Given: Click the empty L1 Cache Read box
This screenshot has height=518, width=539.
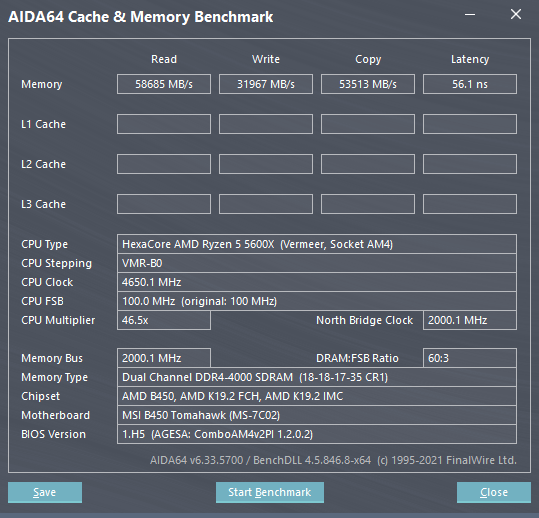Looking at the screenshot, I should (x=164, y=124).
